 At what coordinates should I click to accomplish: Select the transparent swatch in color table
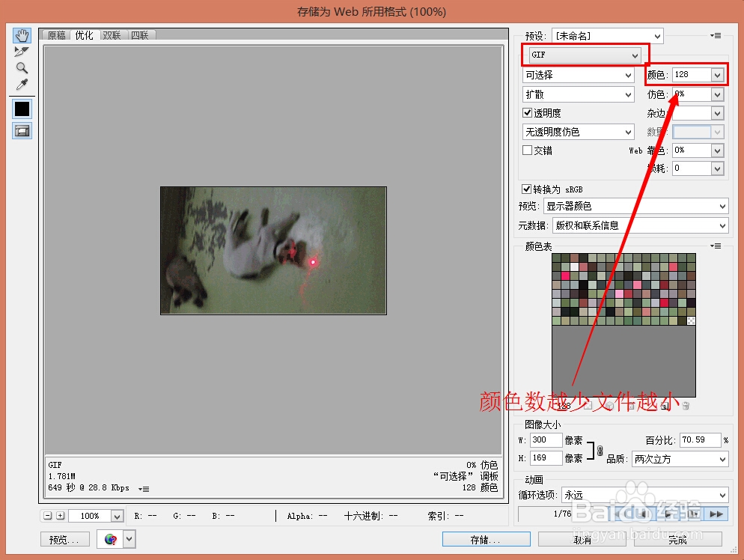(x=692, y=321)
